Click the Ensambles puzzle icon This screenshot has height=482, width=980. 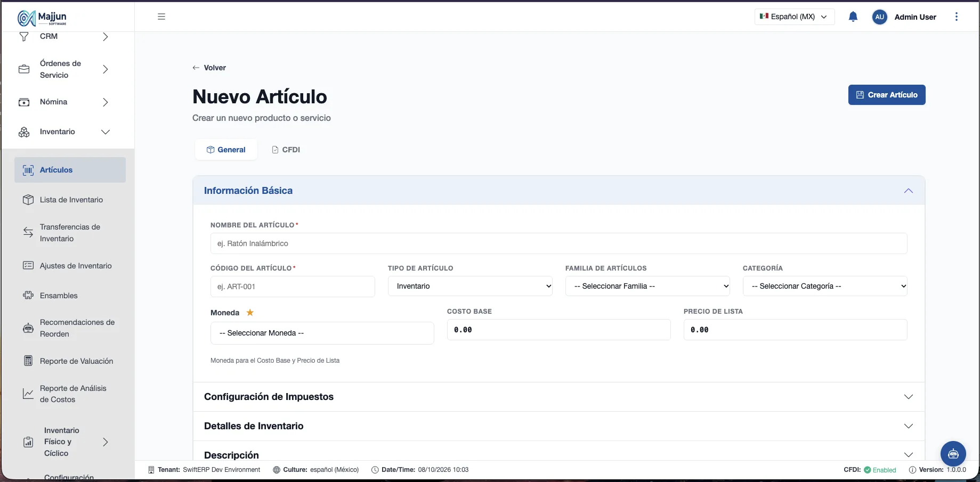[28, 296]
